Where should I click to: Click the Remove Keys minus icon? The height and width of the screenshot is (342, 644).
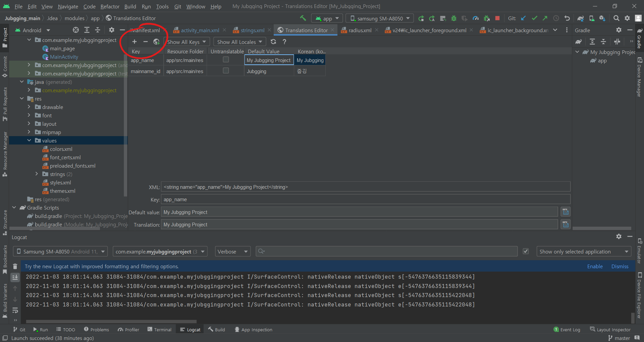tap(145, 42)
